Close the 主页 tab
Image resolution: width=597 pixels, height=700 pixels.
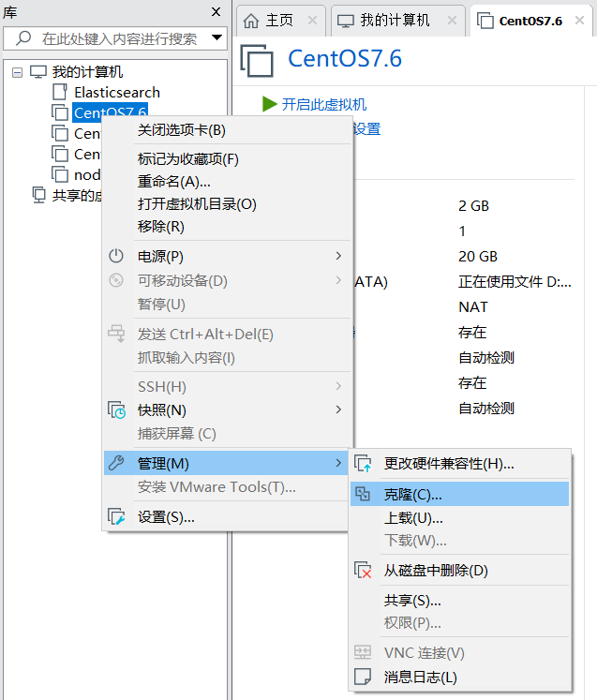pyautogui.click(x=313, y=20)
